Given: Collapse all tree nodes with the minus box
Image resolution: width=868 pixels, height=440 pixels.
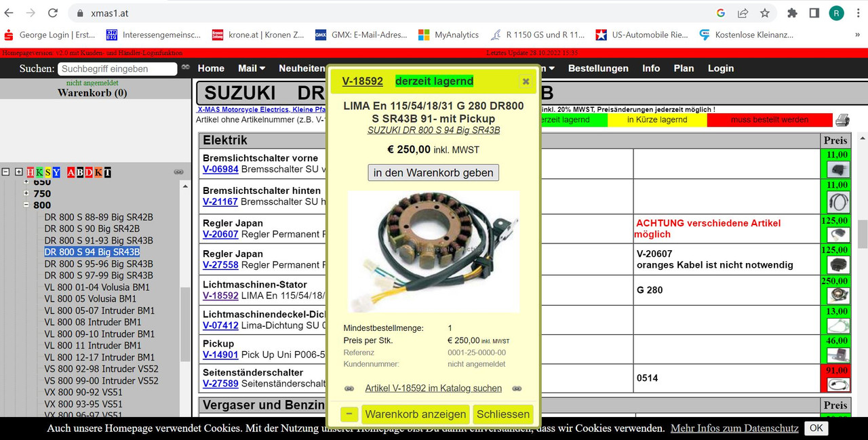Looking at the screenshot, I should (6, 172).
